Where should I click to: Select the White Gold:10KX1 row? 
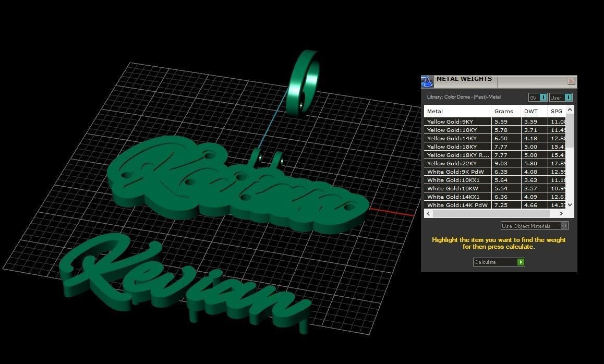click(x=495, y=180)
